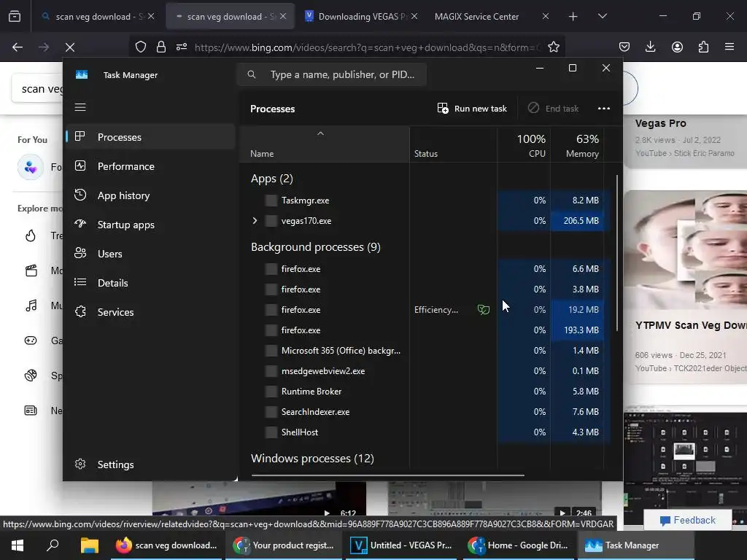Open a new Firefox tab
The width and height of the screenshot is (747, 560).
tap(573, 17)
